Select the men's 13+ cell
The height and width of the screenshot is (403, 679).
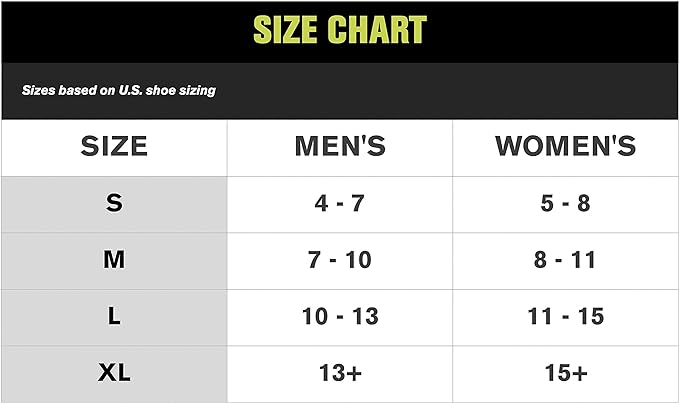tap(340, 373)
